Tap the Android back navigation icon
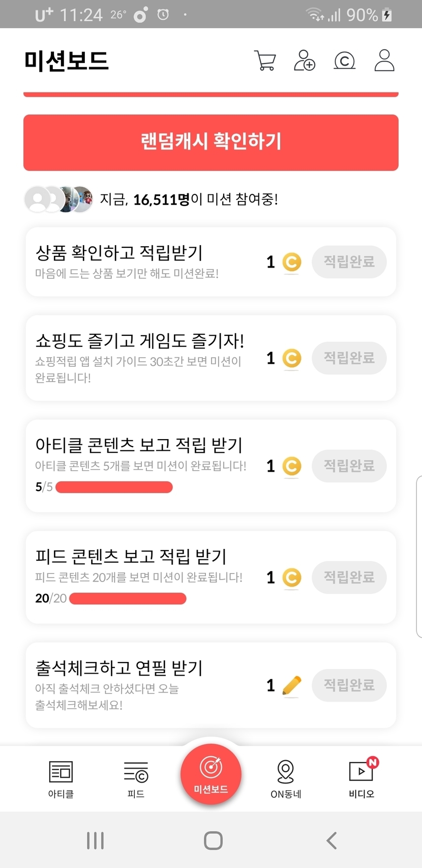This screenshot has height=868, width=422. coord(331,841)
